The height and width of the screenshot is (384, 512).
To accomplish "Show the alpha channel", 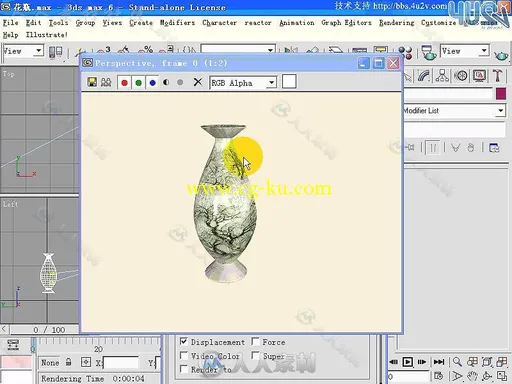I will click(x=166, y=82).
